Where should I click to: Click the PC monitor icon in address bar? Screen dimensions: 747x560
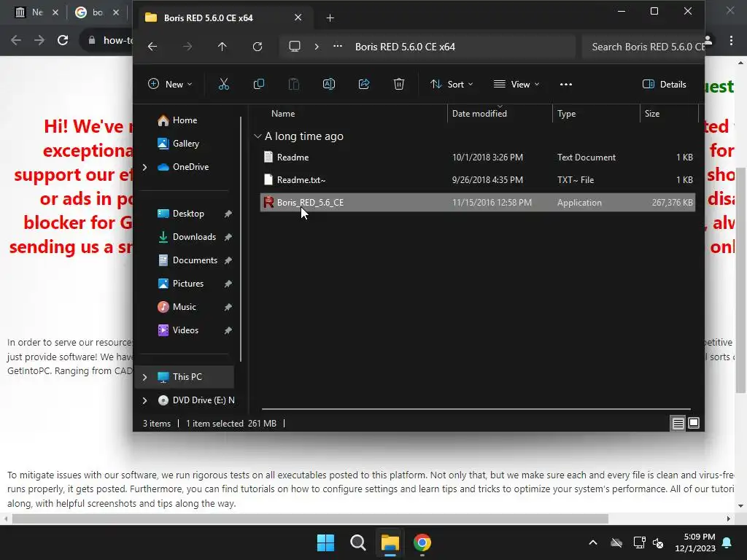[295, 47]
